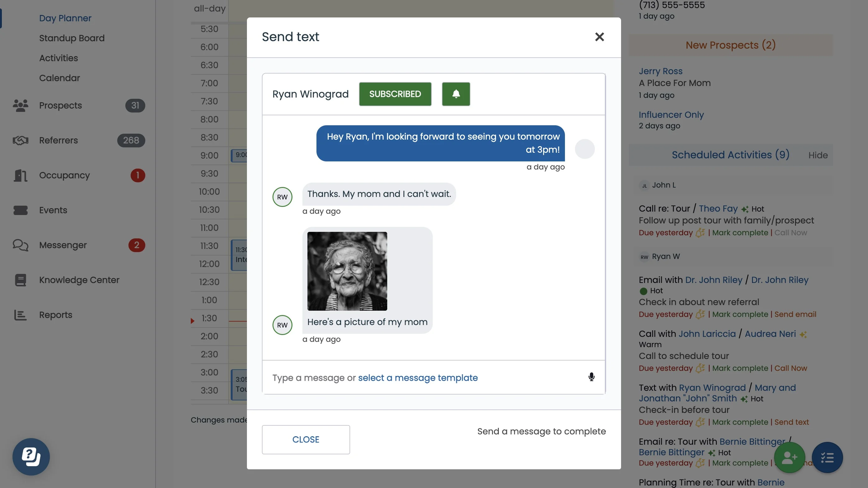Collapse the New Prospects (2) header

(730, 45)
